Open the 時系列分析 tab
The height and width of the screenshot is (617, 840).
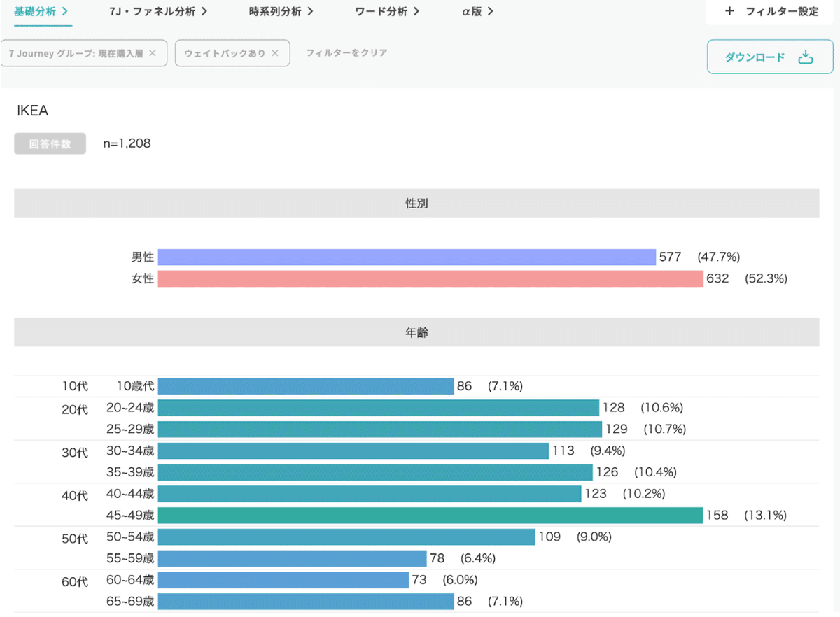(x=281, y=11)
